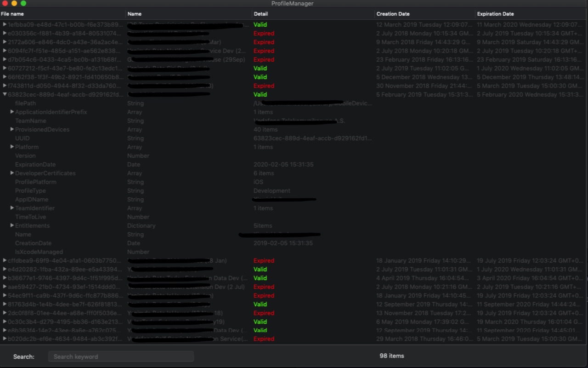This screenshot has width=588, height=368.
Task: Expand the e030356c-f881 profile row
Action: click(x=5, y=33)
